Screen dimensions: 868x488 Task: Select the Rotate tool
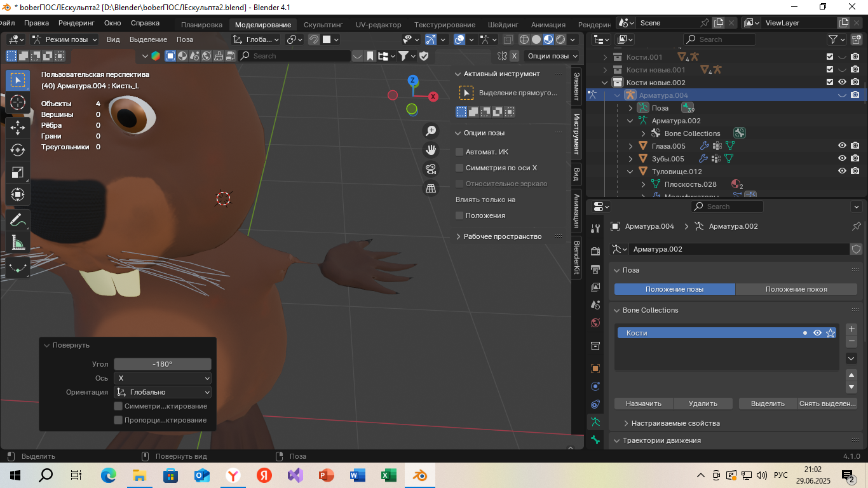pos(18,150)
